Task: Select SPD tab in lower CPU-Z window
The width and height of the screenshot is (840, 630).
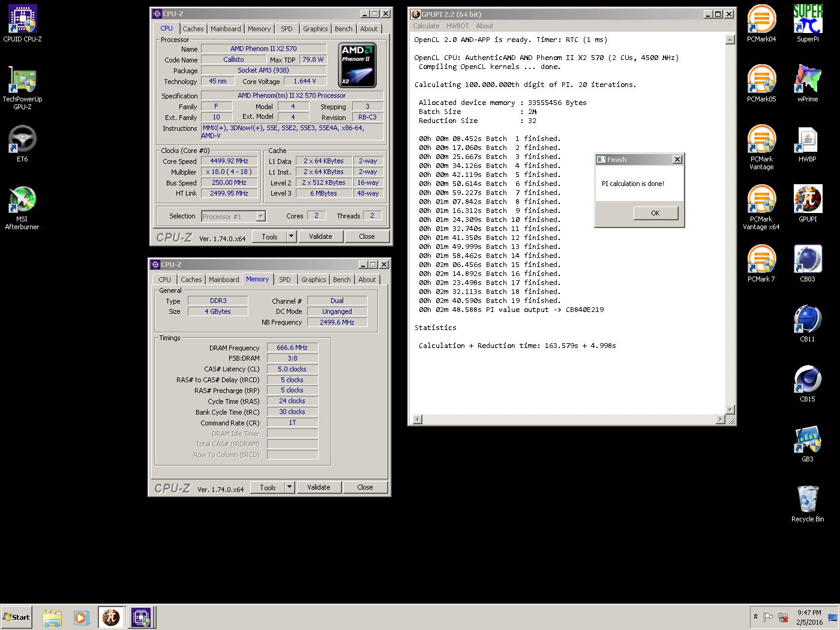Action: click(285, 280)
